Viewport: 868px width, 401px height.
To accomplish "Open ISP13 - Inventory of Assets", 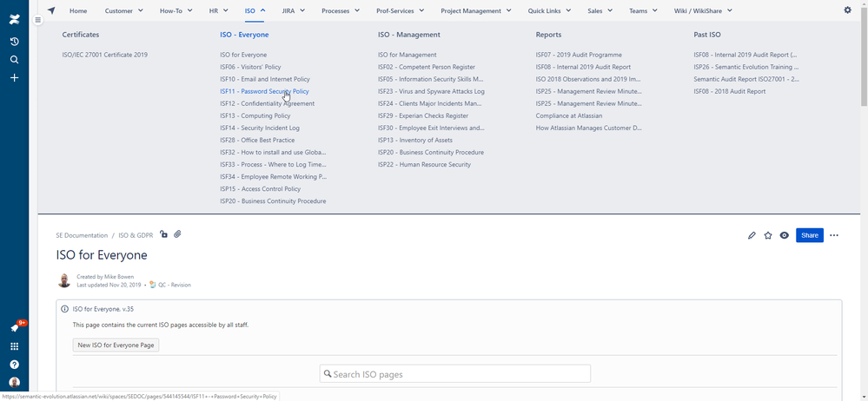I will tap(414, 140).
